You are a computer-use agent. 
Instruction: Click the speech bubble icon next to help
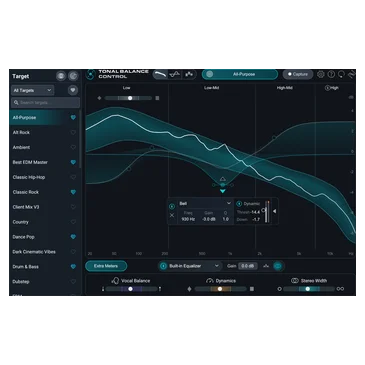341,74
